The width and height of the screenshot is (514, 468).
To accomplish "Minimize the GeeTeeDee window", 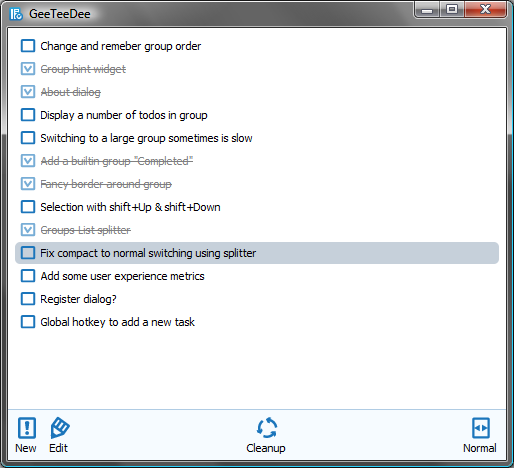I will (x=427, y=9).
